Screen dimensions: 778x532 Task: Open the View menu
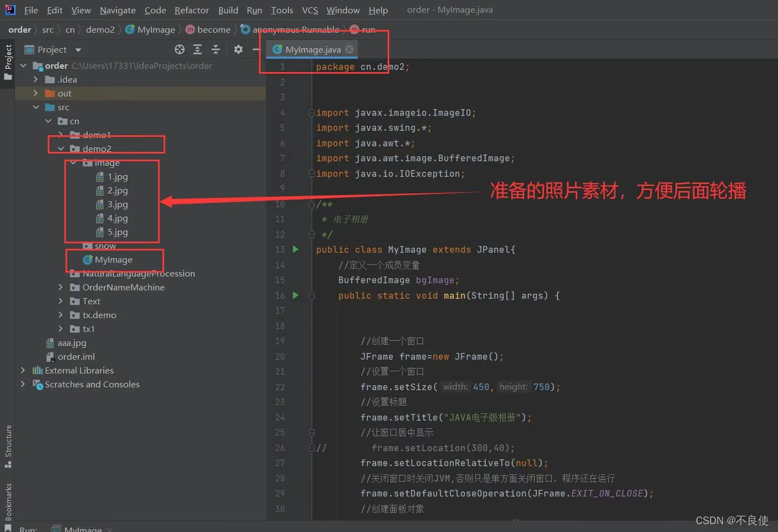click(x=81, y=10)
